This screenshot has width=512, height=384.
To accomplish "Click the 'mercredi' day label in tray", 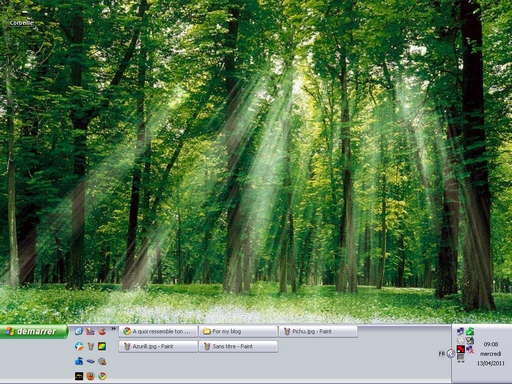I will 491,354.
